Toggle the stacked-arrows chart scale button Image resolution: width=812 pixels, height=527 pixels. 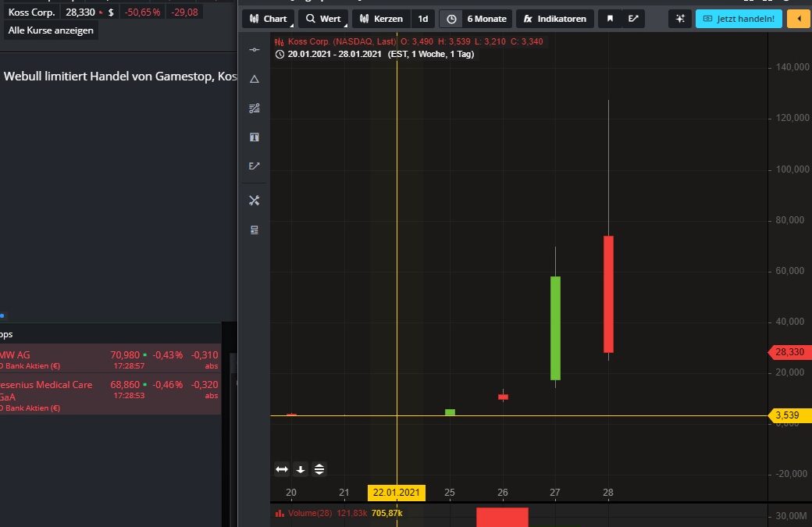pyautogui.click(x=319, y=469)
